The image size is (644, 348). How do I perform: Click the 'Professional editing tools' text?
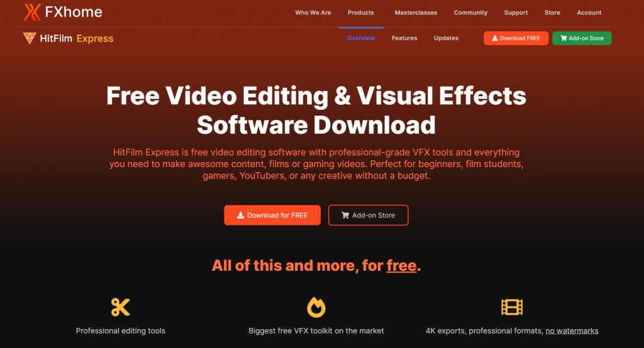[120, 331]
